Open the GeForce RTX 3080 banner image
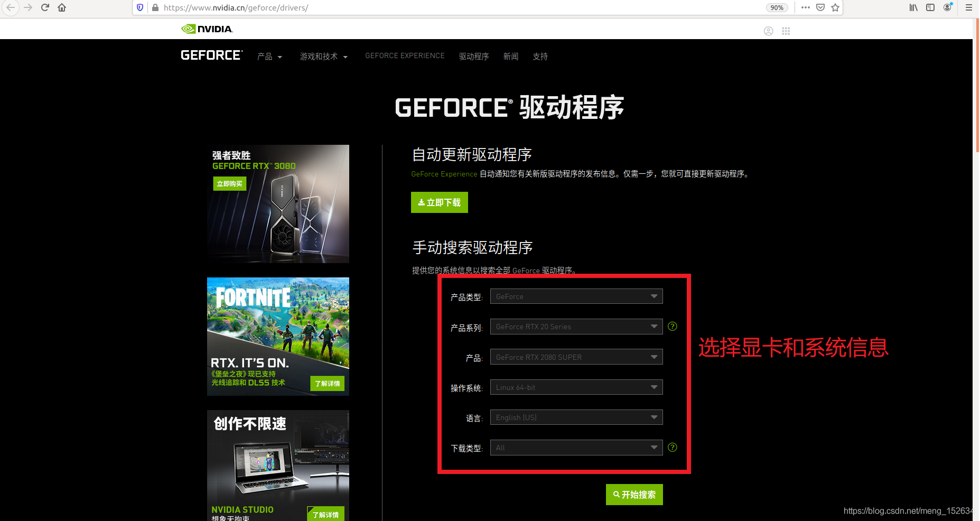Image resolution: width=980 pixels, height=521 pixels. tap(278, 204)
